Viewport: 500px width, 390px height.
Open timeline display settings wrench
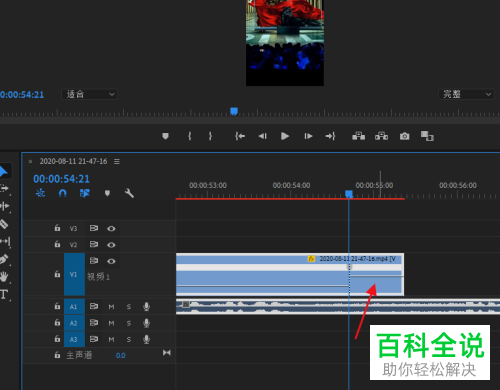coord(129,193)
